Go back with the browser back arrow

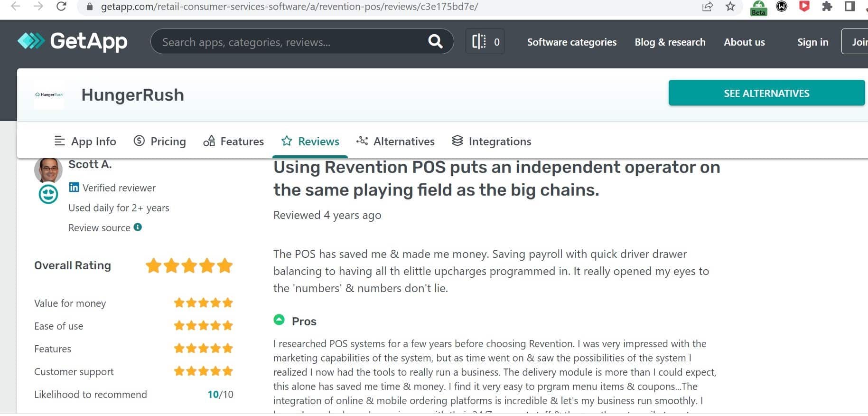coord(16,6)
